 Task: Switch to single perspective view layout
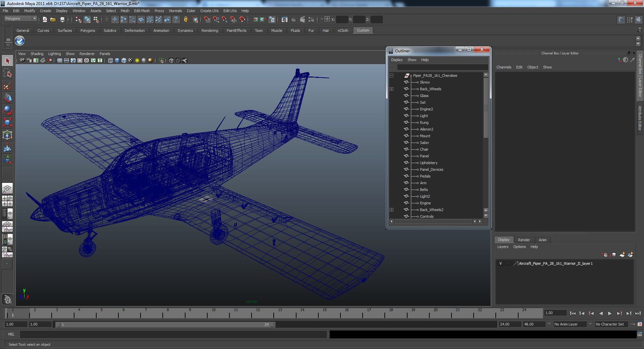tap(7, 188)
